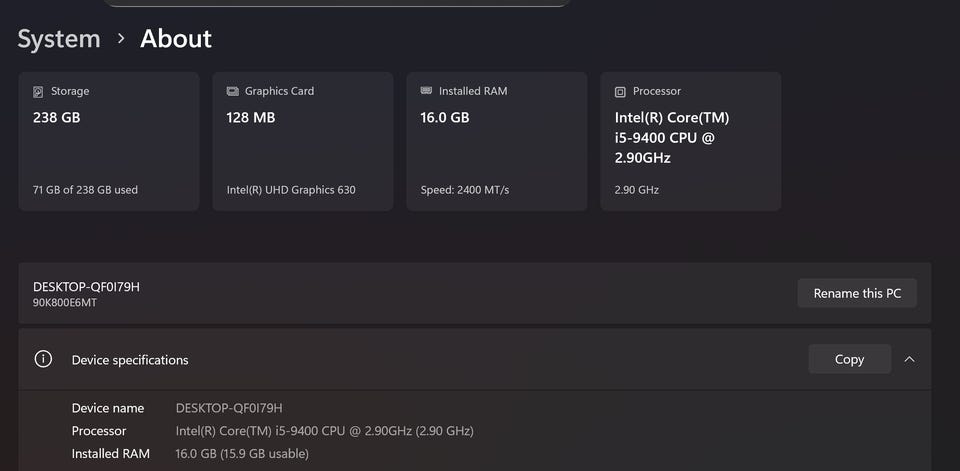The width and height of the screenshot is (960, 471).
Task: Click the Device name value DESKTOP-QF0I79H in specifications
Action: point(229,408)
